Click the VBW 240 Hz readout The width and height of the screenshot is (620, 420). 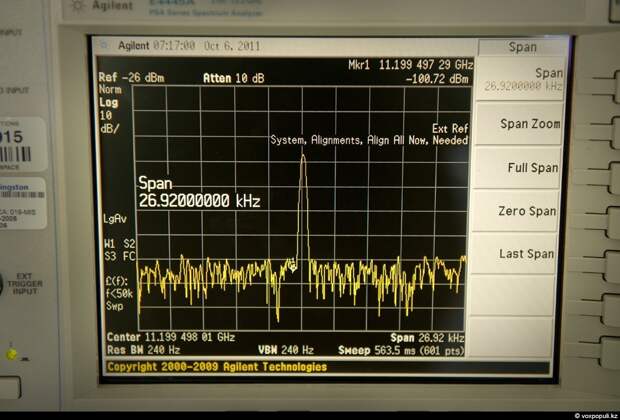[x=285, y=350]
